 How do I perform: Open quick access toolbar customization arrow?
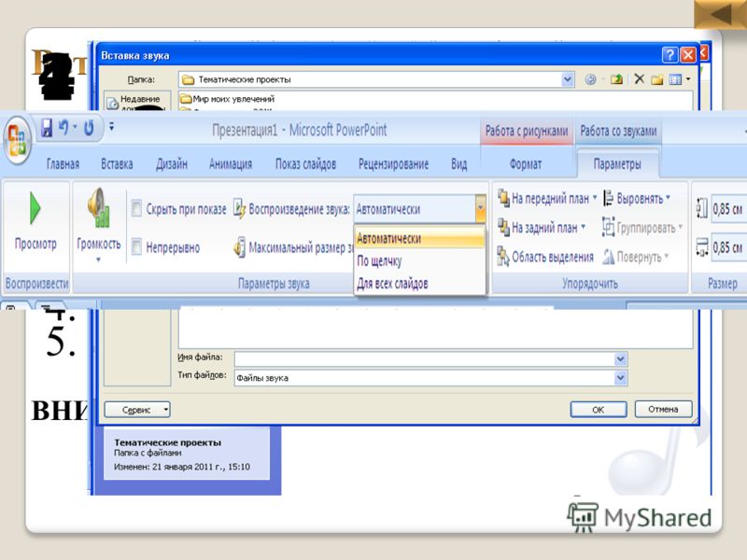point(111,126)
